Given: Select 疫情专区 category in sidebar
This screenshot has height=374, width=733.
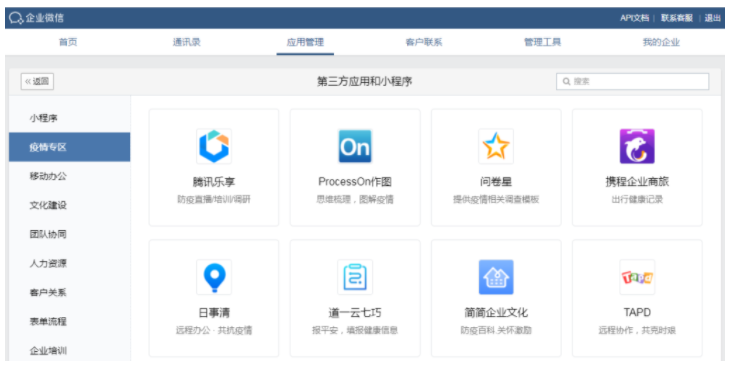Looking at the screenshot, I should [x=70, y=147].
